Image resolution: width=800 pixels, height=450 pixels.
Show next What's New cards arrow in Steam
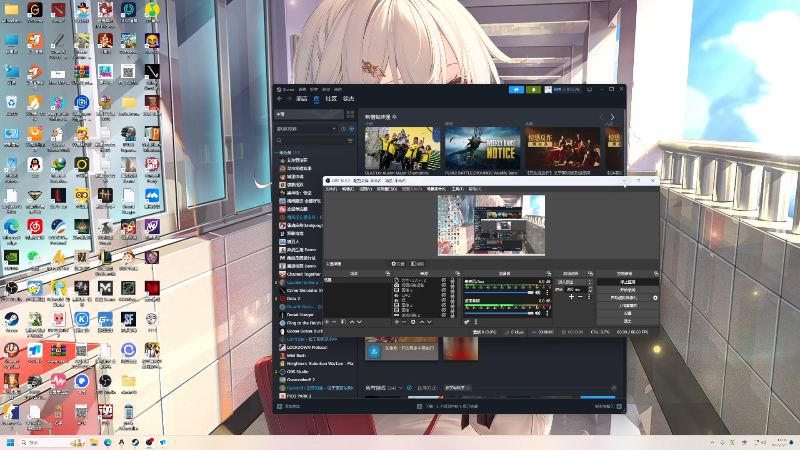point(612,117)
